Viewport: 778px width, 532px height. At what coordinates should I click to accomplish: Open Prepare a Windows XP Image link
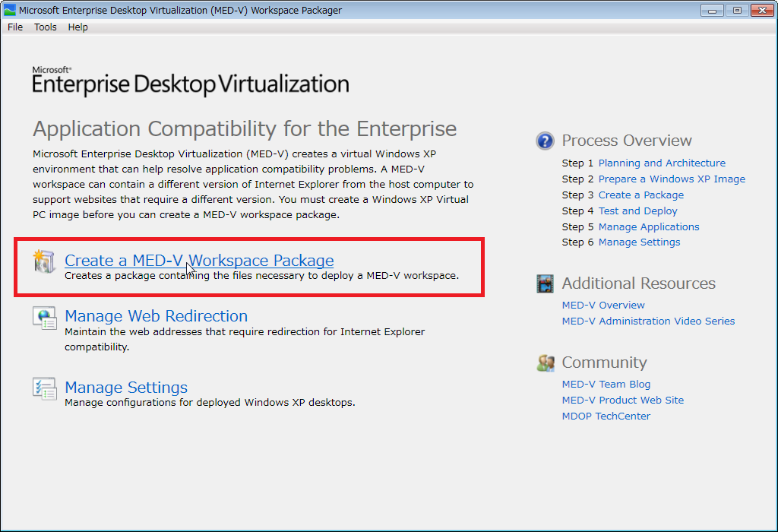(x=672, y=179)
